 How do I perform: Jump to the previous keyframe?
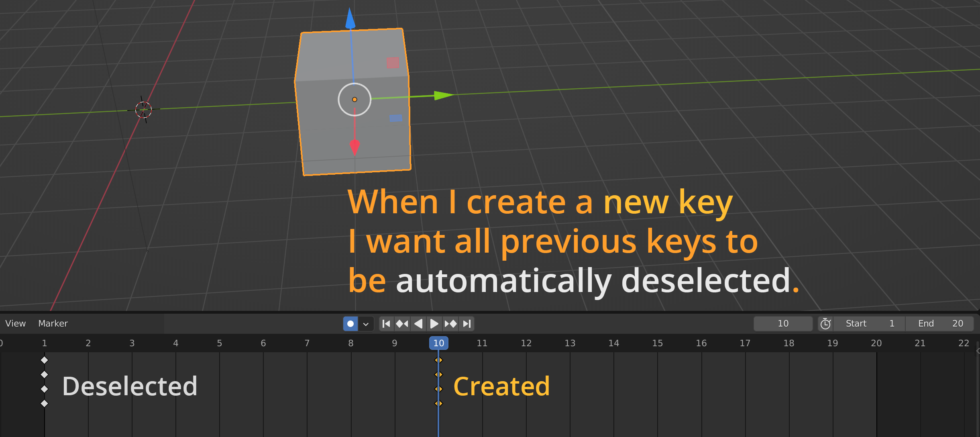pos(402,324)
